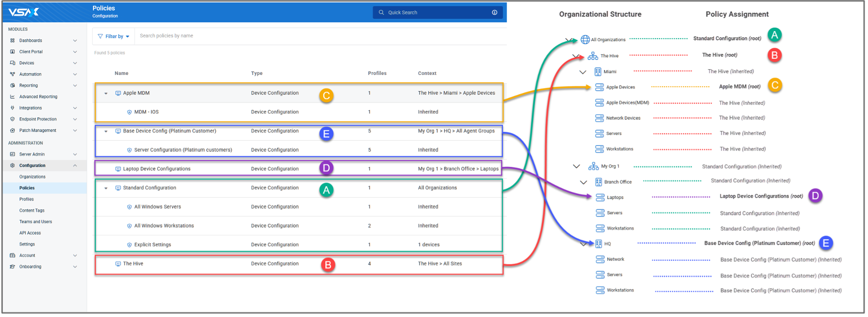Click the Patch Management icon
868x317 pixels.
(12, 130)
